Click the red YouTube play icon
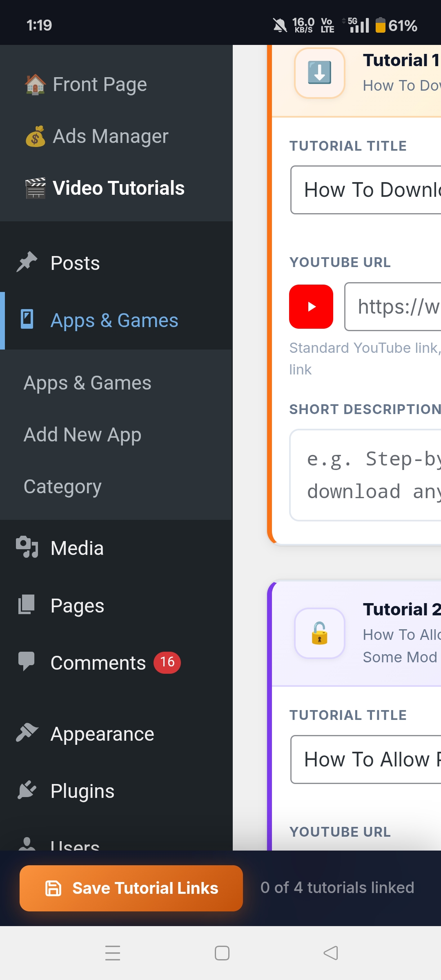 pos(311,307)
